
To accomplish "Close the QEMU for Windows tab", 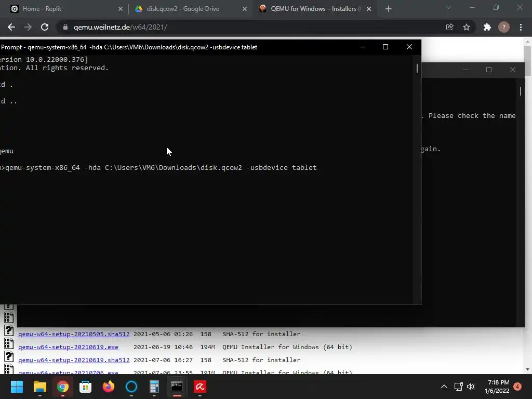I will (369, 9).
